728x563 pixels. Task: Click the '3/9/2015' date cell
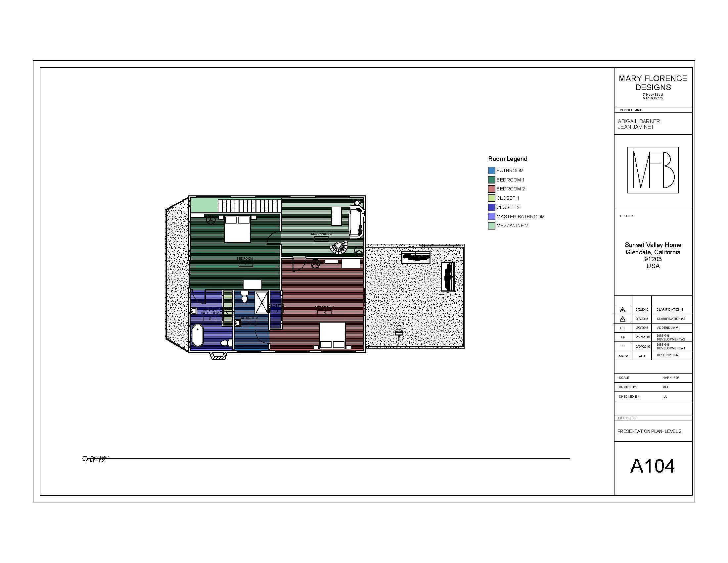click(x=642, y=310)
